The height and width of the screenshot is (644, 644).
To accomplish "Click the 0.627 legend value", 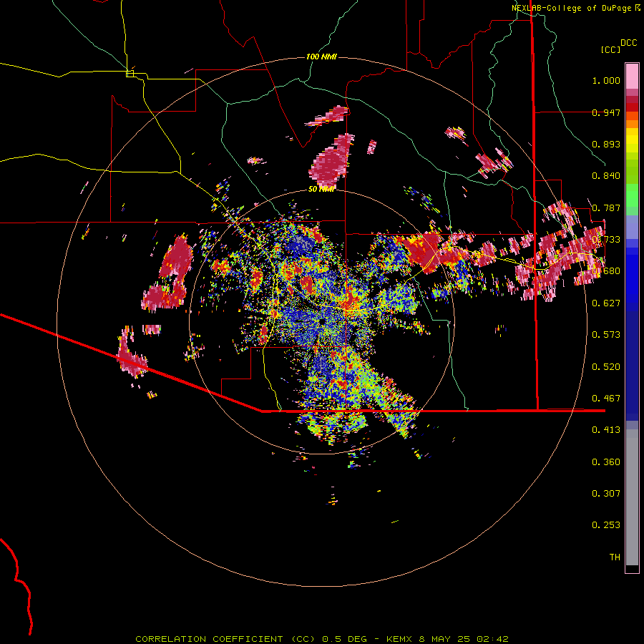I will pos(606,303).
